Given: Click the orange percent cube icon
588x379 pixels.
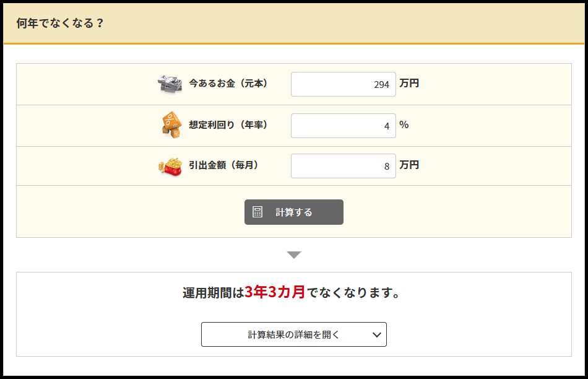Looking at the screenshot, I should coord(170,125).
